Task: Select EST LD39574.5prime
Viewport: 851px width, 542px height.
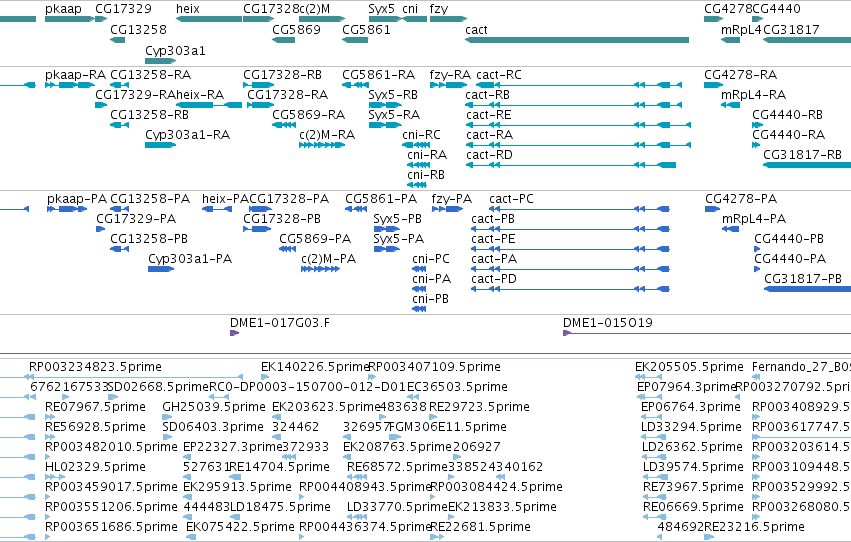Action: 655,477
